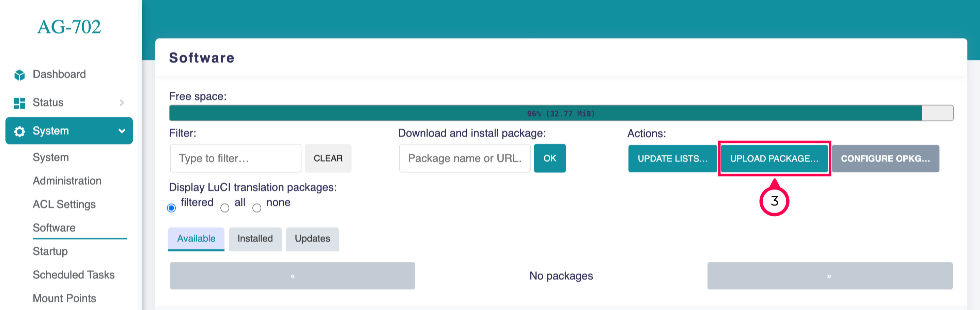Go to next page of packages
This screenshot has height=310, width=980.
point(829,276)
